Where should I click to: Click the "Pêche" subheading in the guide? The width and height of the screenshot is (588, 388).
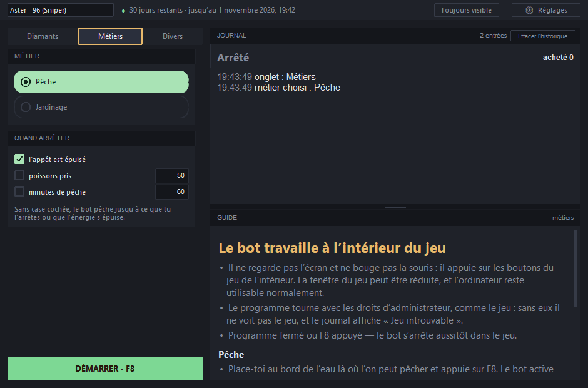tap(231, 355)
